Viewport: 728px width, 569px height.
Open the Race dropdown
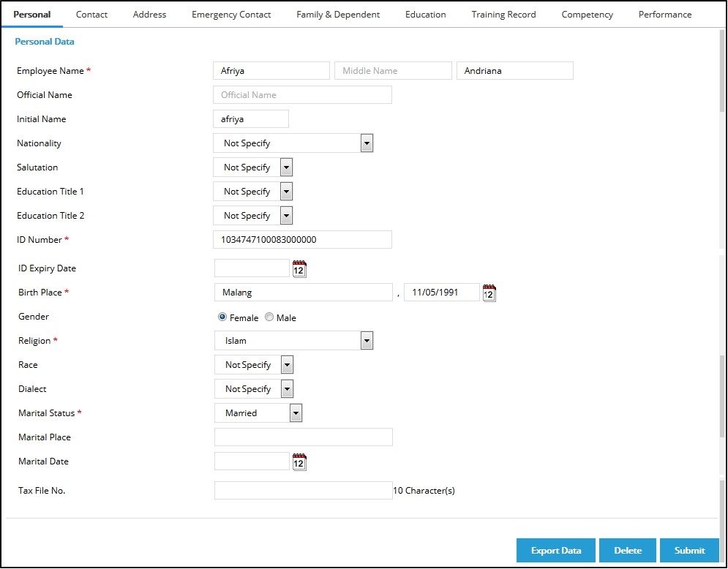[254, 364]
